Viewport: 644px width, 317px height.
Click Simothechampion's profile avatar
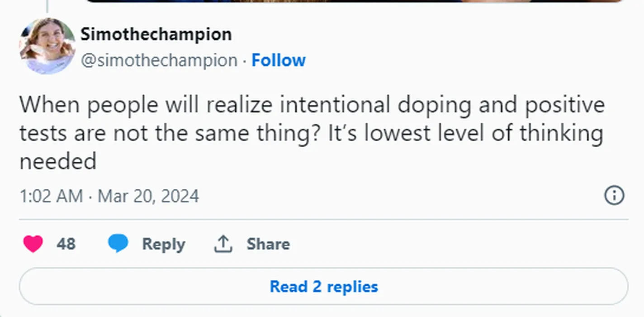click(x=47, y=46)
